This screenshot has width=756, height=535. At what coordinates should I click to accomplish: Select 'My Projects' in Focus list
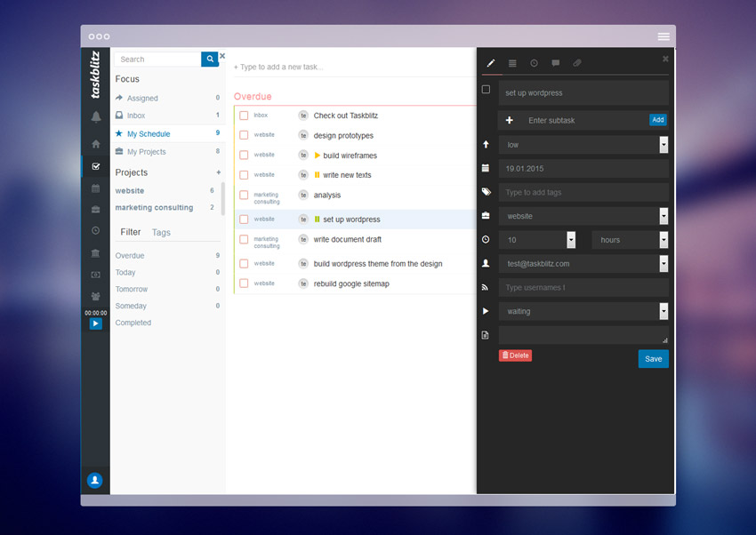(146, 152)
